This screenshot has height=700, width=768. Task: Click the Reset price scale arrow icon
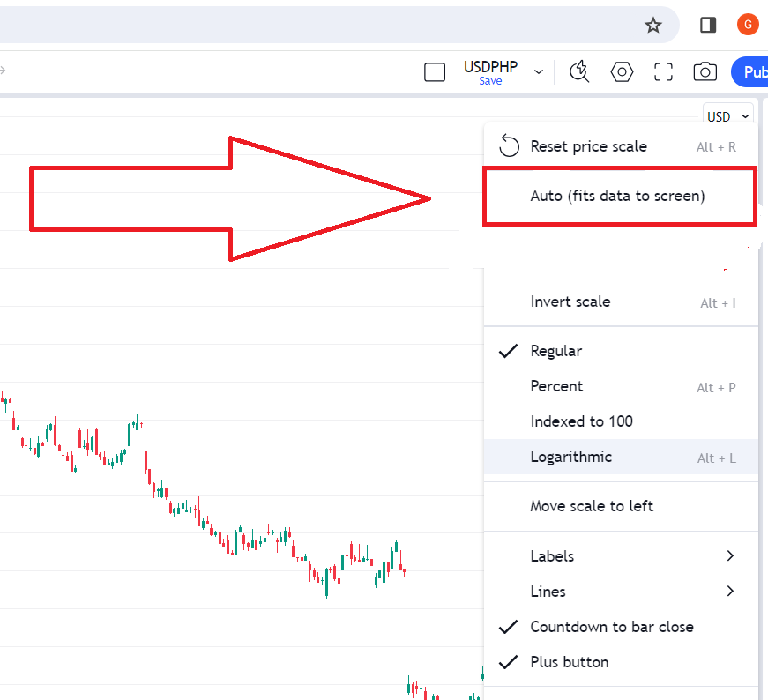[x=509, y=146]
